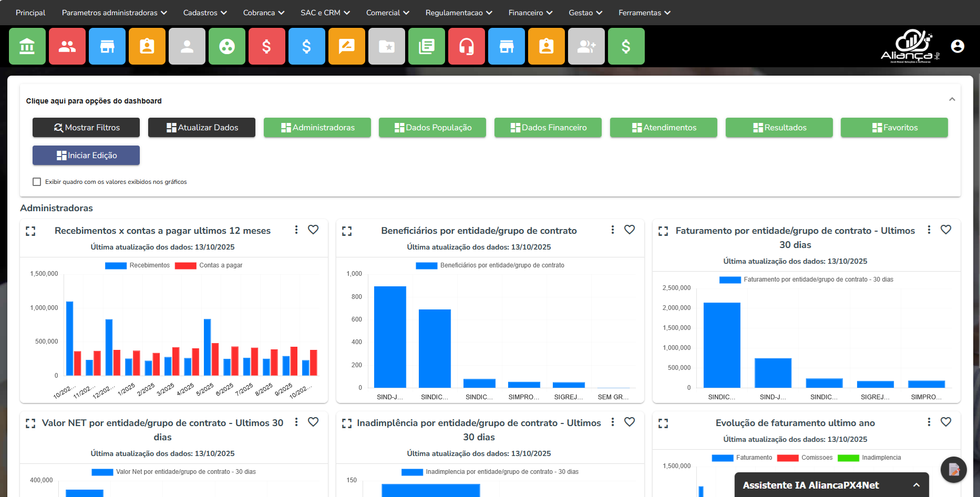Open the orange note-edit shortcut
The height and width of the screenshot is (497, 980).
pyautogui.click(x=347, y=47)
